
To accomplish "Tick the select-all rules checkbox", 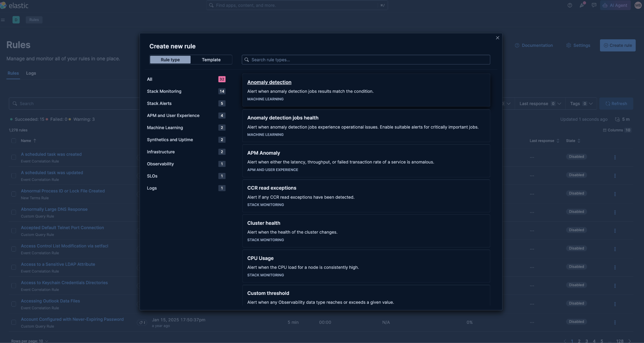I will click(x=14, y=141).
